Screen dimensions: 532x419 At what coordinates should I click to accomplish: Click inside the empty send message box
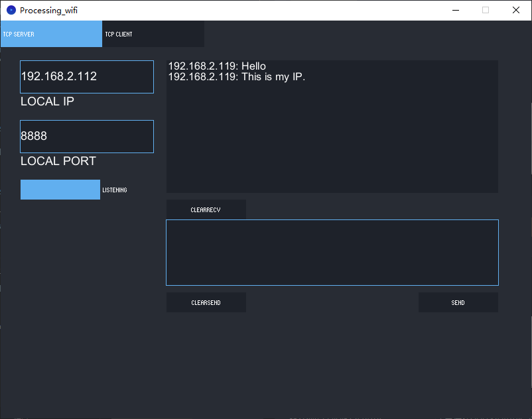pyautogui.click(x=332, y=253)
